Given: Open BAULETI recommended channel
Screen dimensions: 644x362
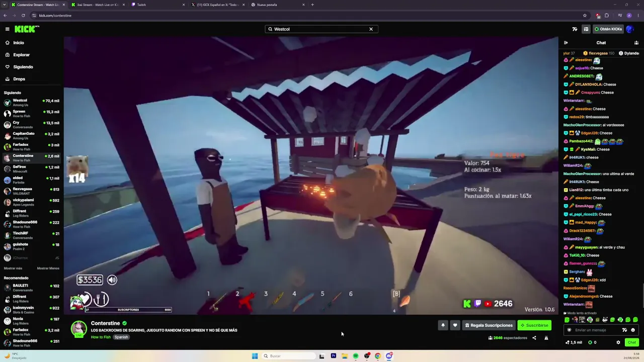Looking at the screenshot, I should point(31,288).
